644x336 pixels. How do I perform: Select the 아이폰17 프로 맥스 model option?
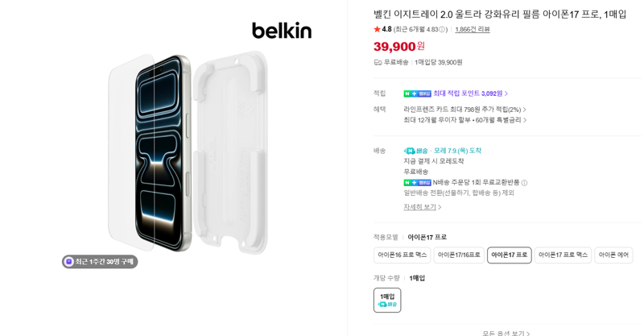(563, 255)
